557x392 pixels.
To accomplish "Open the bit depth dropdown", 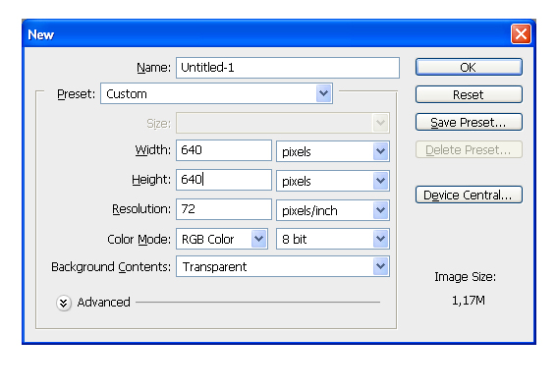I will pos(333,239).
